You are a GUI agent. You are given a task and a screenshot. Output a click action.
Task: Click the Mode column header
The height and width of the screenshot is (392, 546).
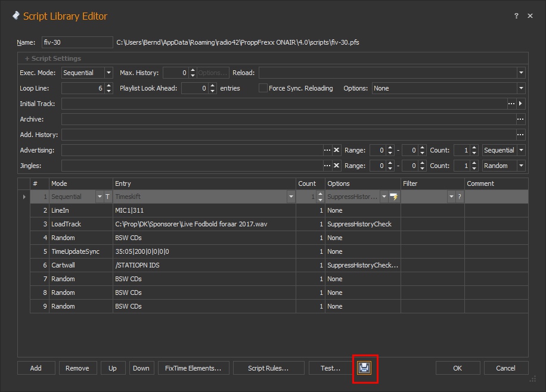(x=81, y=183)
